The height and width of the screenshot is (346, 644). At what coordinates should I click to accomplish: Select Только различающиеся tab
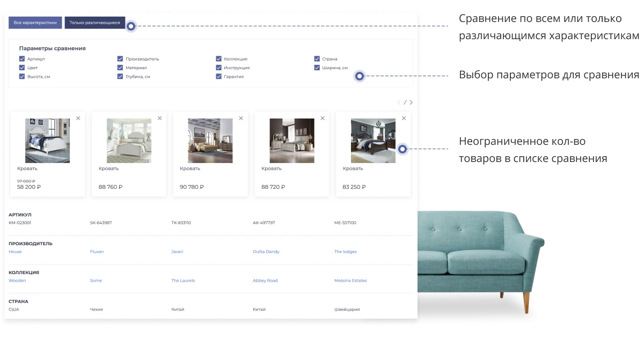(x=95, y=23)
